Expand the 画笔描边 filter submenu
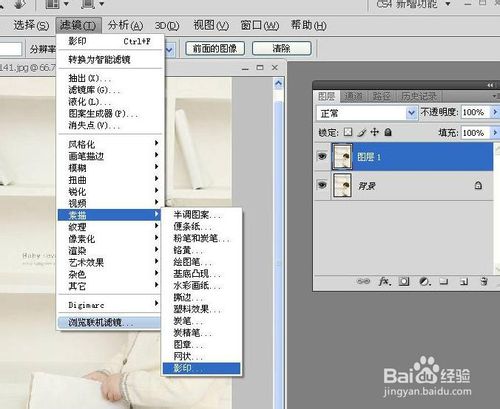500x409 pixels. (110, 156)
